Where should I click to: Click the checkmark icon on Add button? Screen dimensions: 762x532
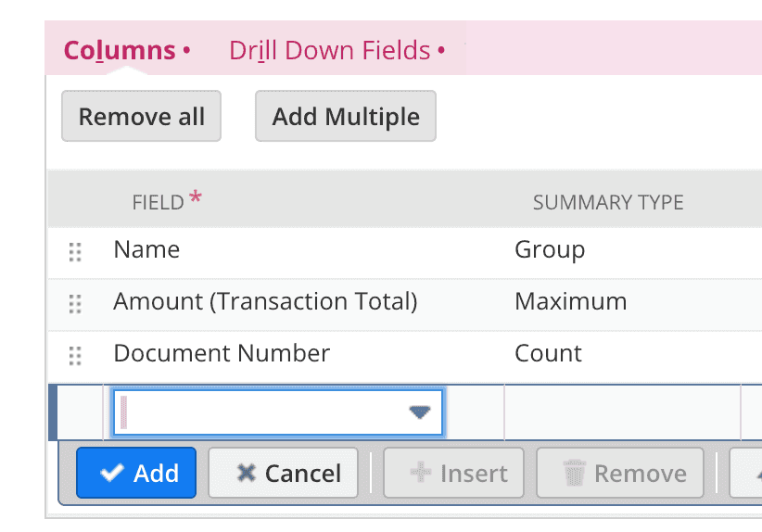coord(112,473)
